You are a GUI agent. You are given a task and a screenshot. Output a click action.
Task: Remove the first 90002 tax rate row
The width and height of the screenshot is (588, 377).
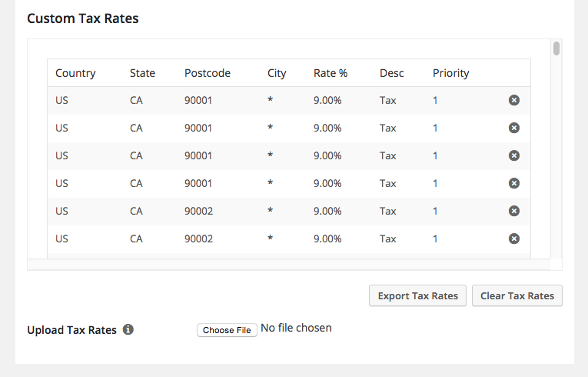tap(513, 211)
